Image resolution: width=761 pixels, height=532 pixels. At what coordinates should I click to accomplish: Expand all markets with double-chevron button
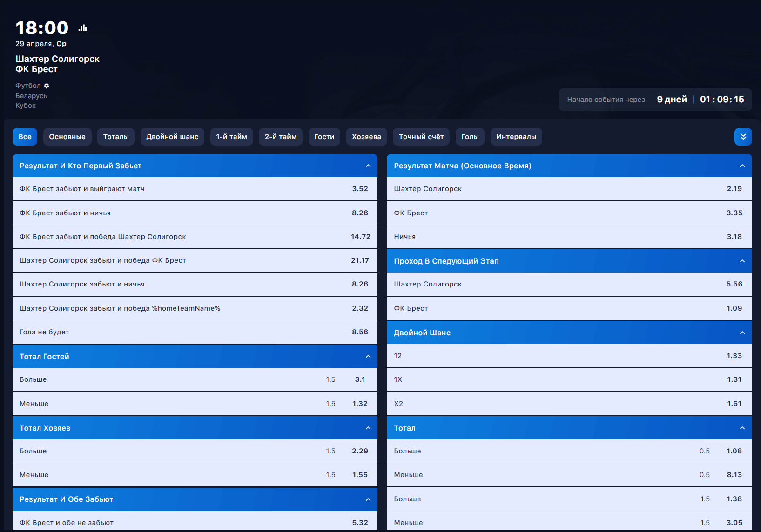point(743,137)
